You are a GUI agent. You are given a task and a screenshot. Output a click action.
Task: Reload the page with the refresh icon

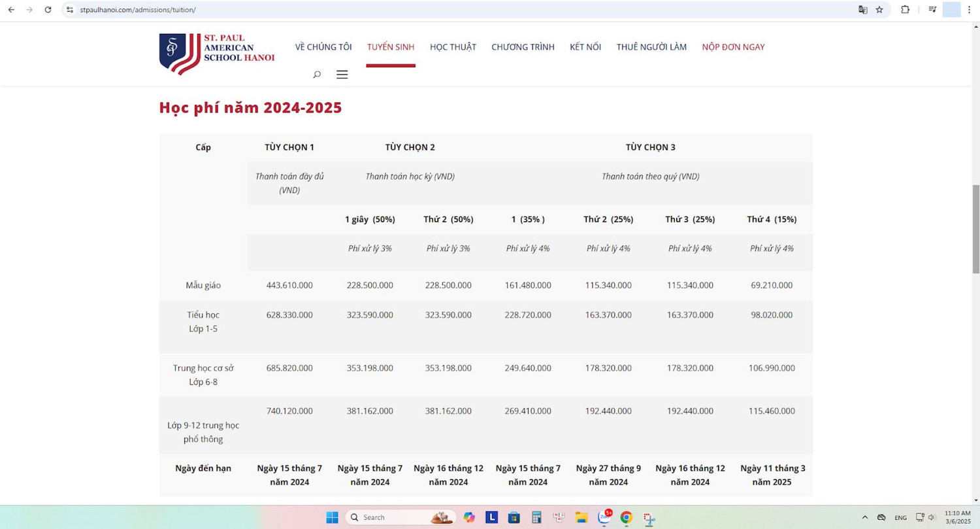pyautogui.click(x=48, y=10)
